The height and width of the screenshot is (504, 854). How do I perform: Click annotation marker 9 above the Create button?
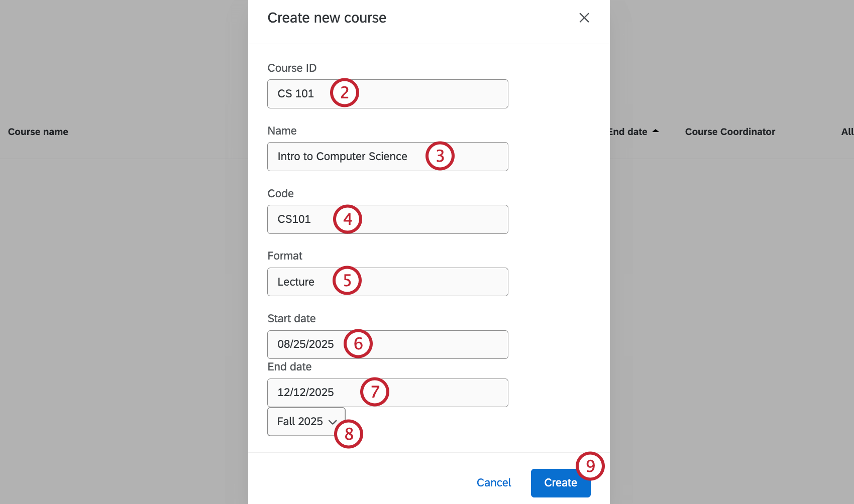(x=591, y=466)
